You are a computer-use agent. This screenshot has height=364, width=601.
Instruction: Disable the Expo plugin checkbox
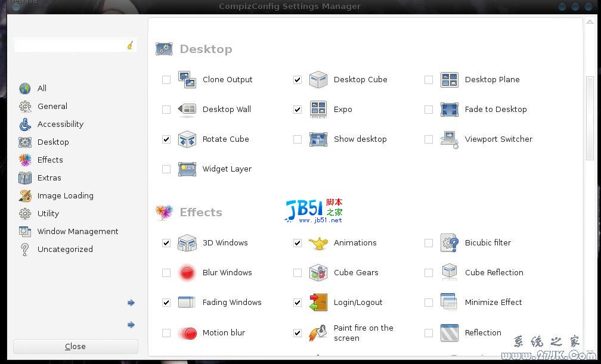click(298, 109)
